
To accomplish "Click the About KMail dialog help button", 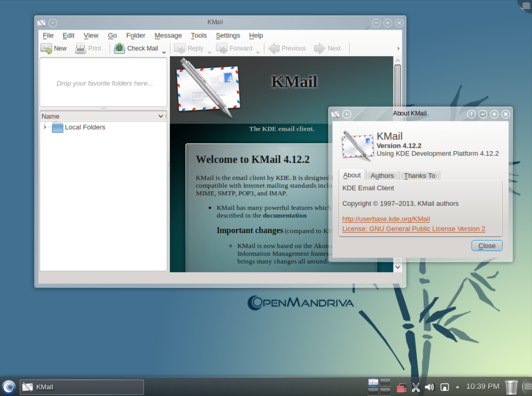I will (471, 114).
